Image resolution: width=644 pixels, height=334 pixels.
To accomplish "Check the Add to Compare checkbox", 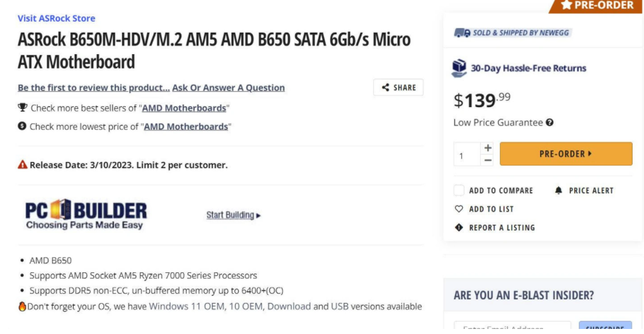I will coord(459,190).
